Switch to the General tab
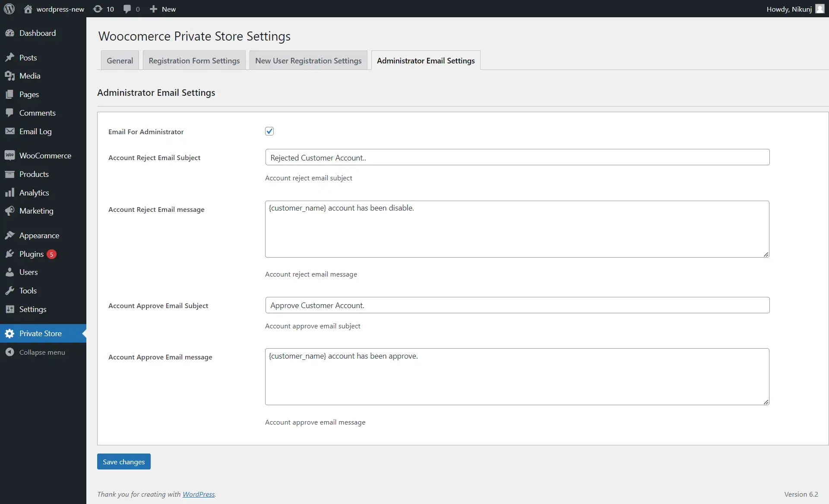The width and height of the screenshot is (829, 504). click(119, 60)
